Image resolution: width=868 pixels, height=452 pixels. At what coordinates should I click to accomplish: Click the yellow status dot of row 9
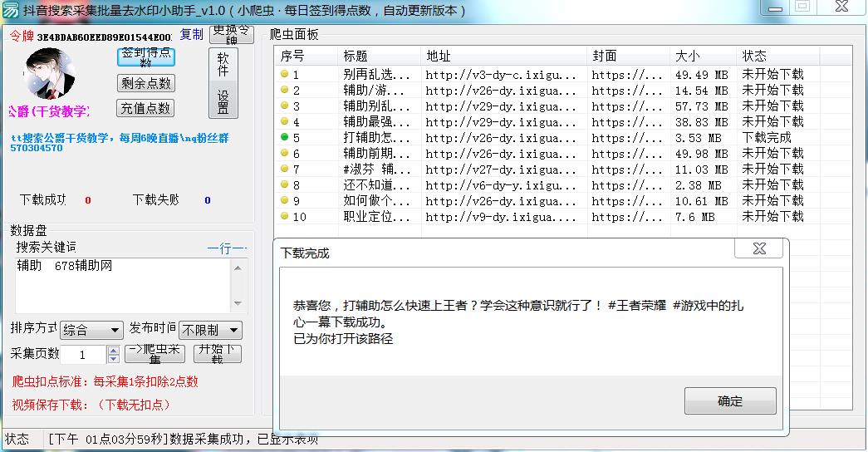point(285,200)
